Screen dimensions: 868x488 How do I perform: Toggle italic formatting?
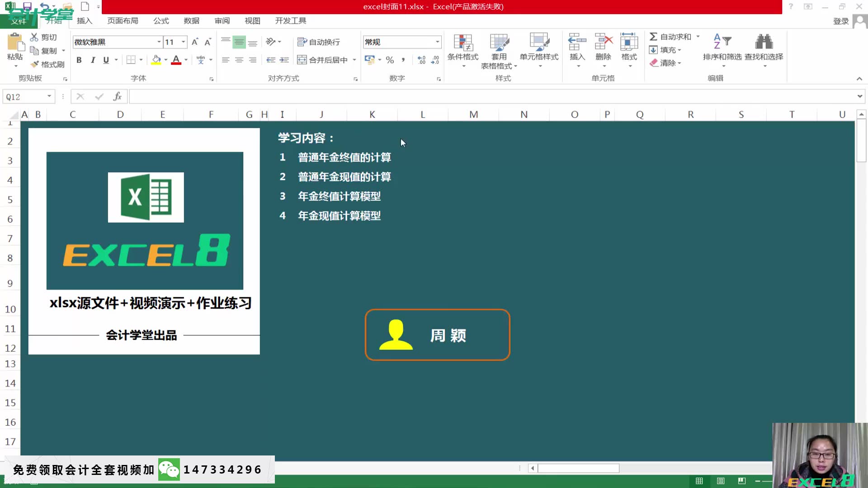click(93, 59)
